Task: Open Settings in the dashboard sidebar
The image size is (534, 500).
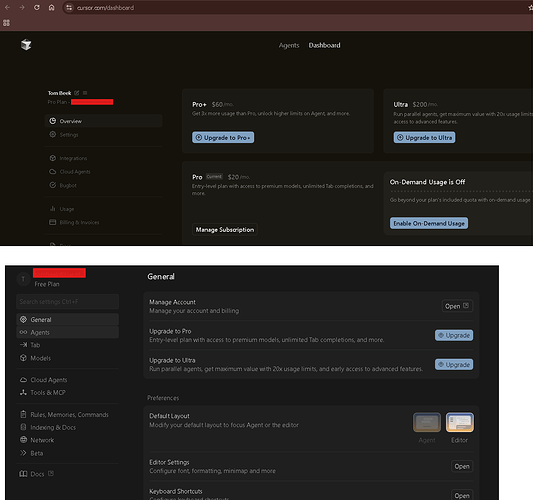Action: [x=104, y=135]
